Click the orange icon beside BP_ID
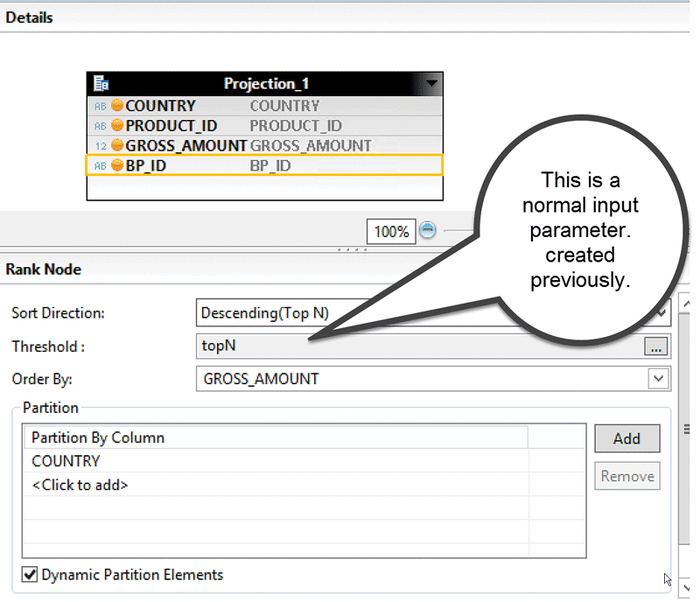700x602 pixels. click(117, 165)
